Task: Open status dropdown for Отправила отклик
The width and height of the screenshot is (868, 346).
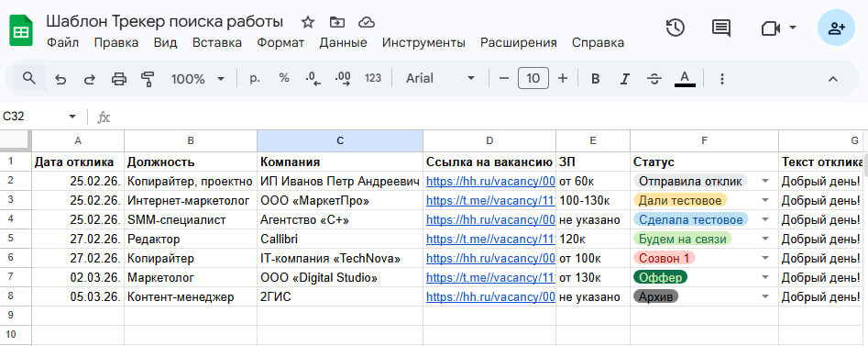Action: tap(765, 182)
